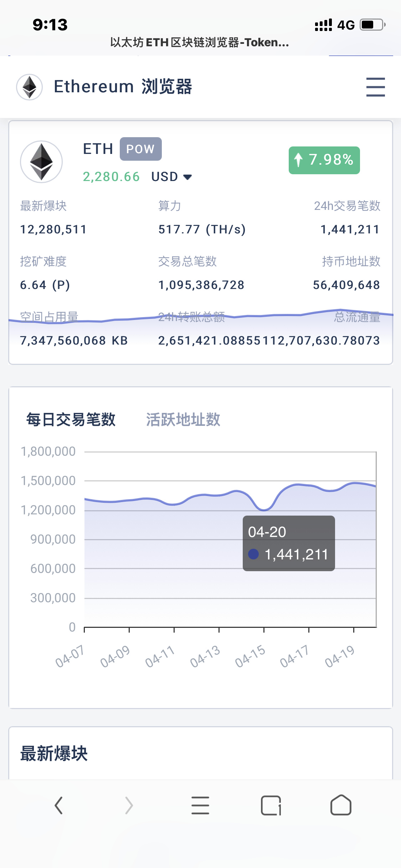Image resolution: width=401 pixels, height=868 pixels.
Task: Tap the 300,000 y-axis label
Action: point(53,598)
